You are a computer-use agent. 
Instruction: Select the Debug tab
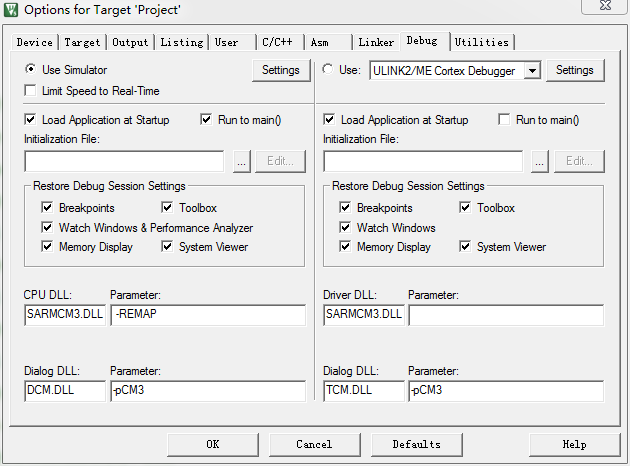(425, 41)
